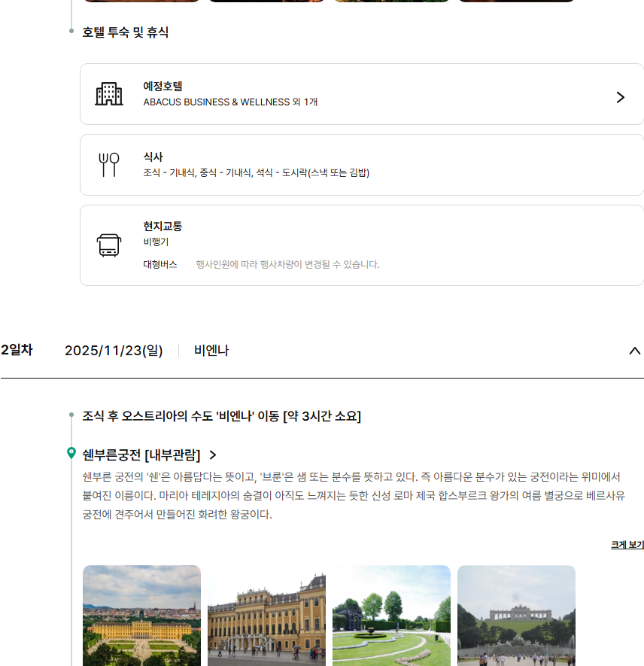Click arrow next to 쉔부른궁전 [내부관람]
This screenshot has height=666, width=644.
click(x=213, y=455)
